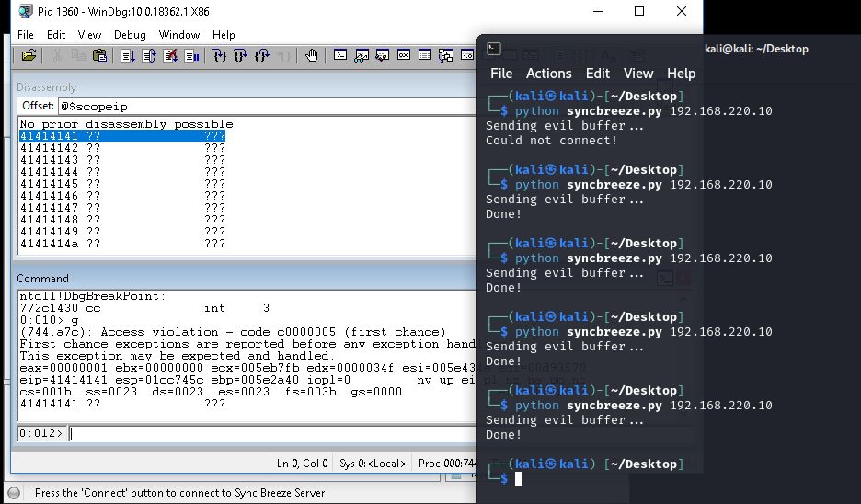
Task: Open the Kali terminal Help menu
Action: pyautogui.click(x=681, y=74)
